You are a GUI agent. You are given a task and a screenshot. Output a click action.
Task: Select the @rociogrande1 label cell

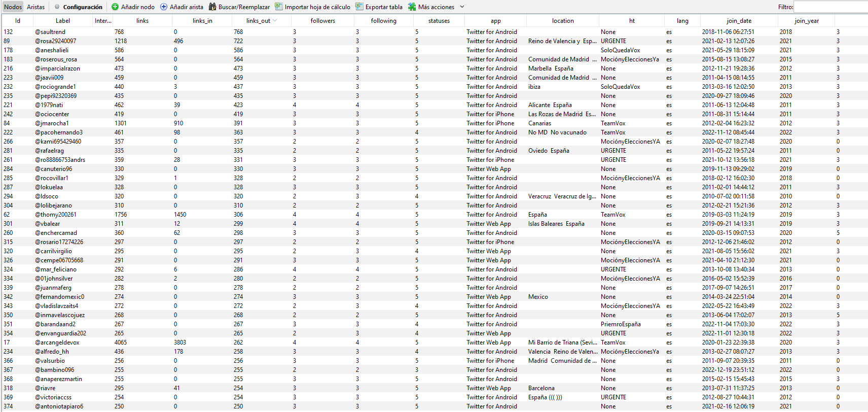(55, 87)
